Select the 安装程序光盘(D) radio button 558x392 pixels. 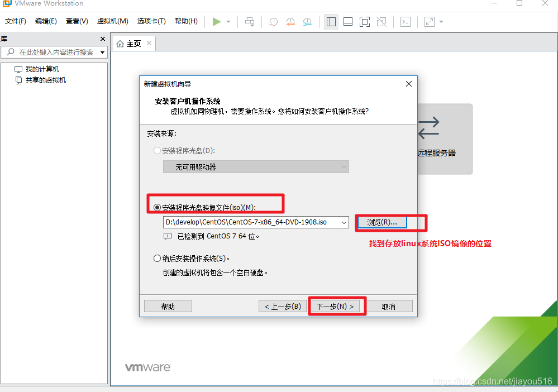click(x=157, y=151)
